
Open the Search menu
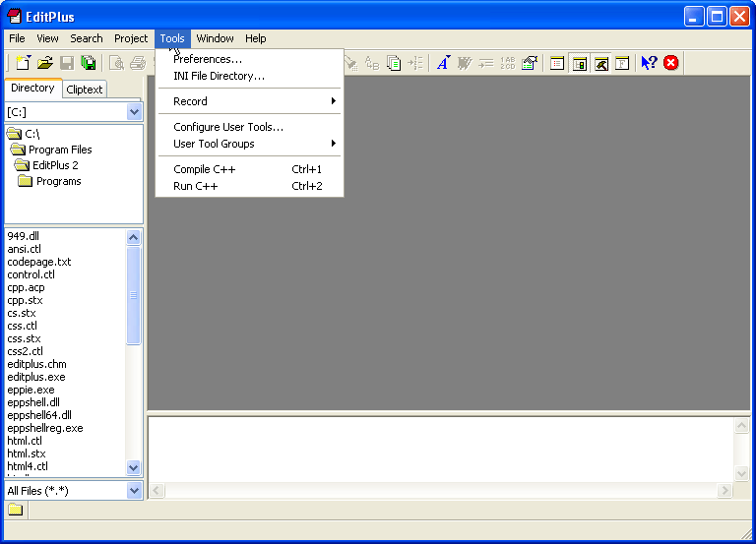click(x=87, y=38)
